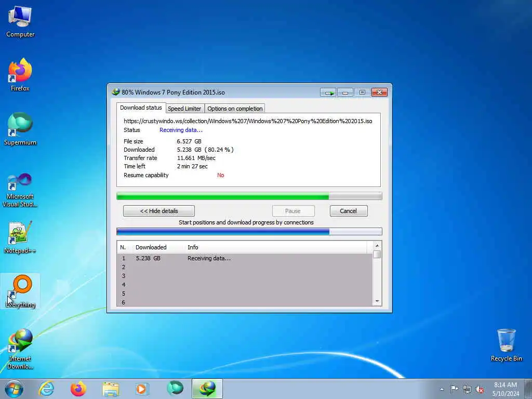532x399 pixels.
Task: Click the taskbar clock showing 8:14 AM
Action: (506, 389)
